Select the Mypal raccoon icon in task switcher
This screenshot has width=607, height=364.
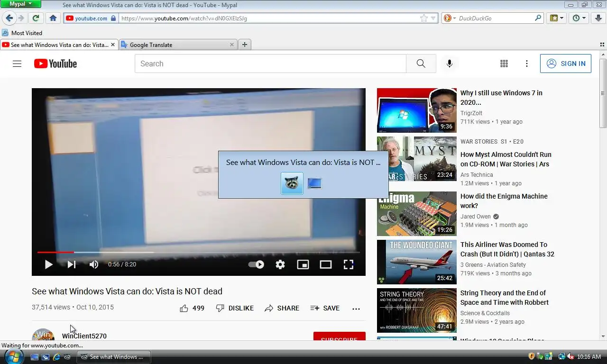pyautogui.click(x=292, y=183)
